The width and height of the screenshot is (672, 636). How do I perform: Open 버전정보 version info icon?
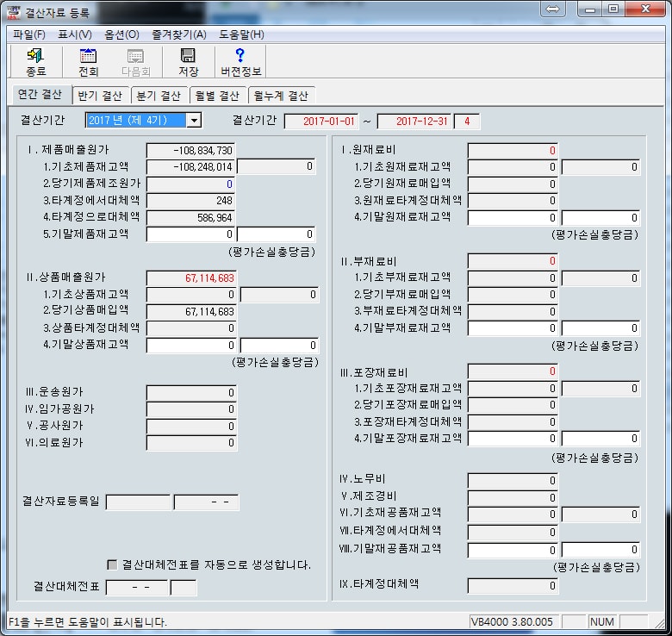pyautogui.click(x=240, y=62)
